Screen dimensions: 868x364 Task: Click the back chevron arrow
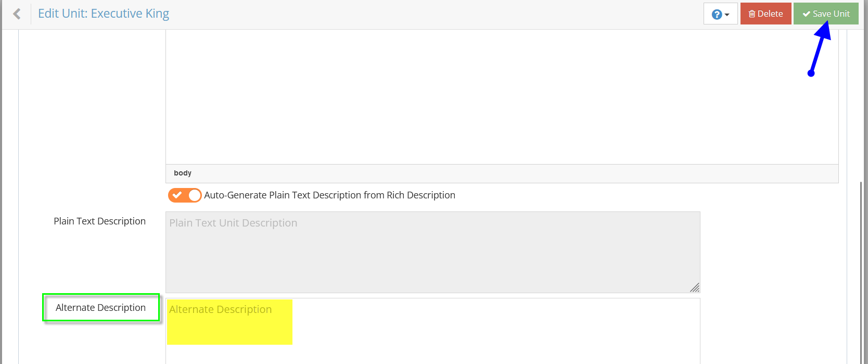click(x=17, y=14)
